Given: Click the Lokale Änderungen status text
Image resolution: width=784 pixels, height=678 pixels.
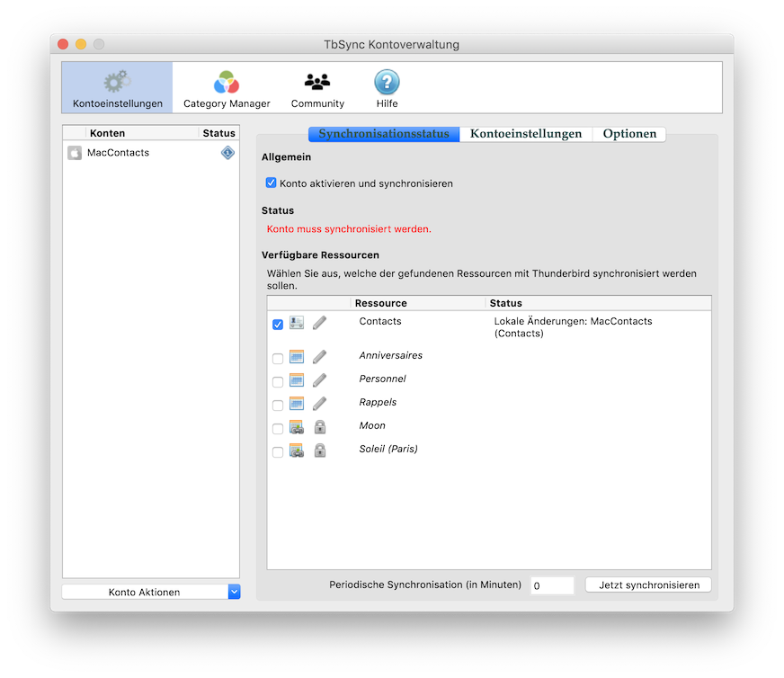Looking at the screenshot, I should tap(573, 327).
